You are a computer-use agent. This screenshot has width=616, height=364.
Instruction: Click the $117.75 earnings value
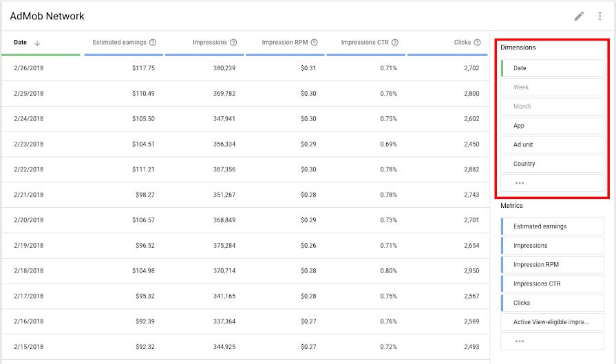click(x=143, y=68)
